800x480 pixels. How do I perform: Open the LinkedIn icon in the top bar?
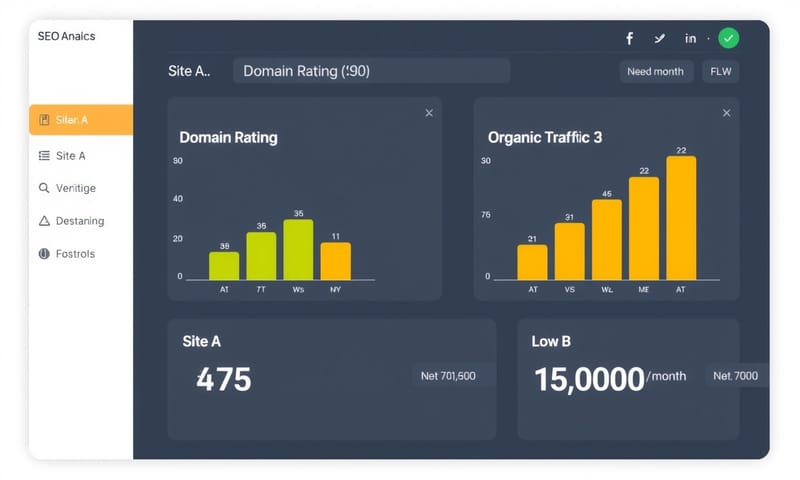690,39
